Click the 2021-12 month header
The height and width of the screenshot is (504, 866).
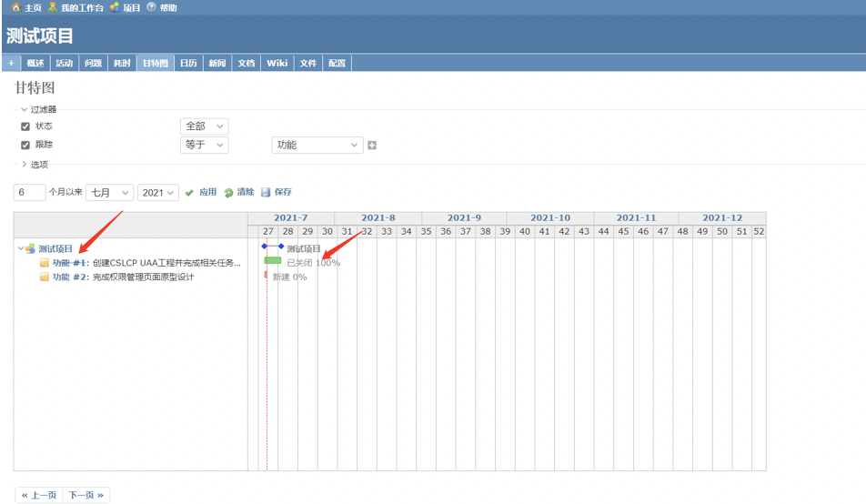click(x=722, y=217)
